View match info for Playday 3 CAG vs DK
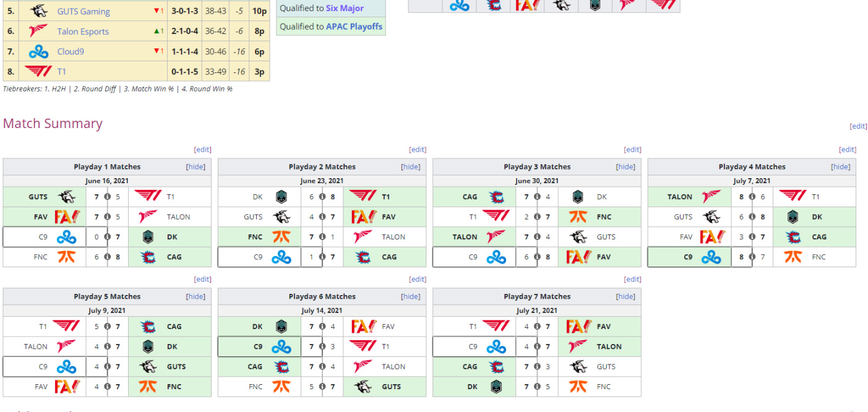The image size is (868, 412). 537,197
